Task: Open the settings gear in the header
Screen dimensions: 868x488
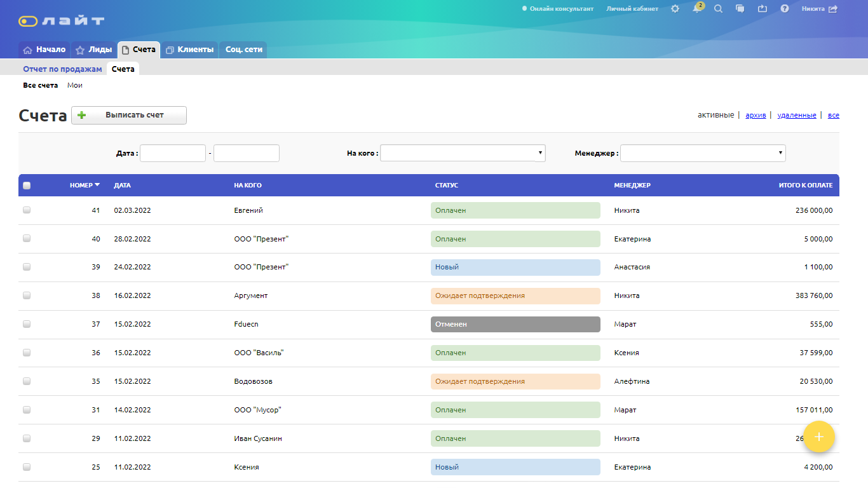Action: pyautogui.click(x=675, y=9)
